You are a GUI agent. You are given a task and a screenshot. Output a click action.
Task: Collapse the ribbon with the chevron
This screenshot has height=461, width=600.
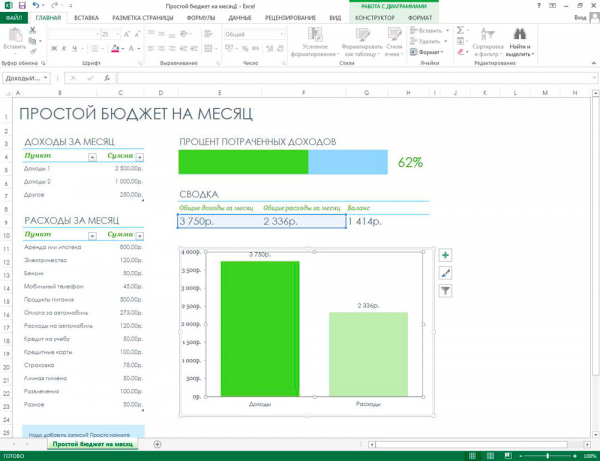pos(593,63)
